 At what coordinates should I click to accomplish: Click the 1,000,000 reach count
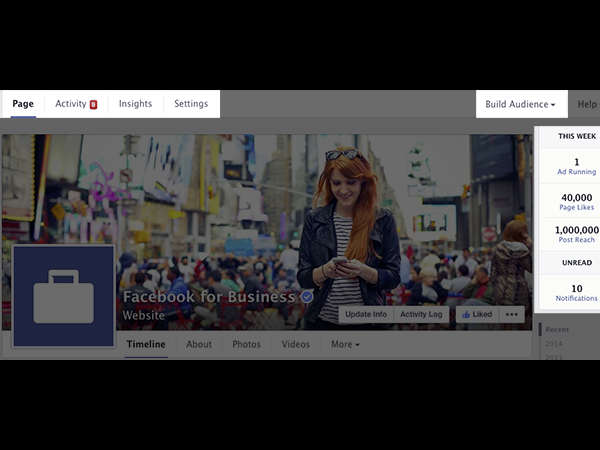(577, 230)
